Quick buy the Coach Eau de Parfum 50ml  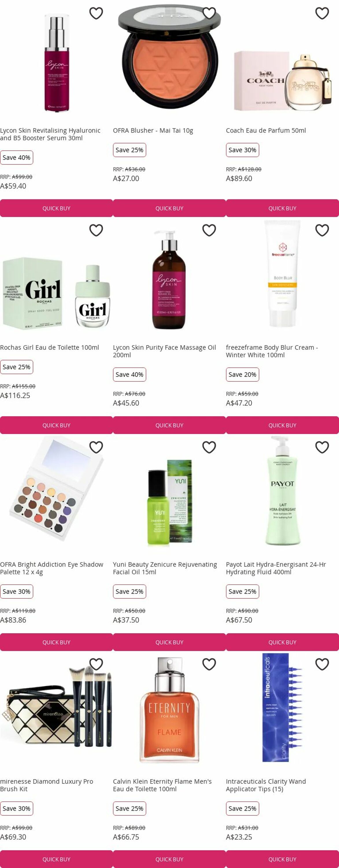282,208
